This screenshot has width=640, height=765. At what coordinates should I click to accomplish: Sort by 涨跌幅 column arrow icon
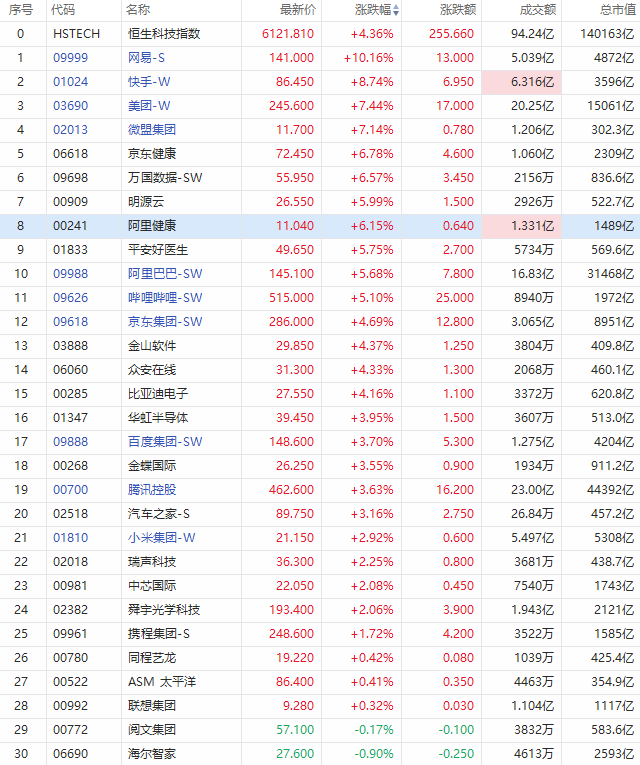396,10
